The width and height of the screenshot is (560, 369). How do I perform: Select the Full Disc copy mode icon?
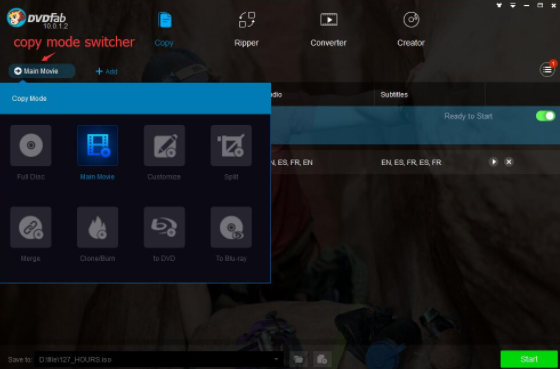point(31,145)
